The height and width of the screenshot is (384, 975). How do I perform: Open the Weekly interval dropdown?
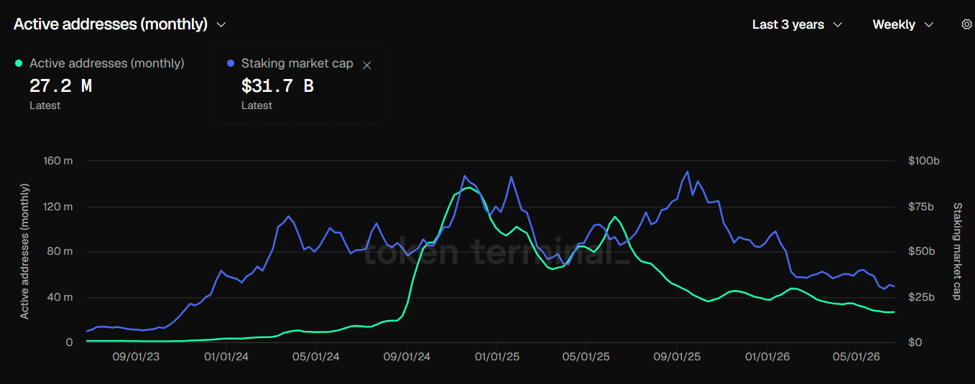[x=903, y=25]
